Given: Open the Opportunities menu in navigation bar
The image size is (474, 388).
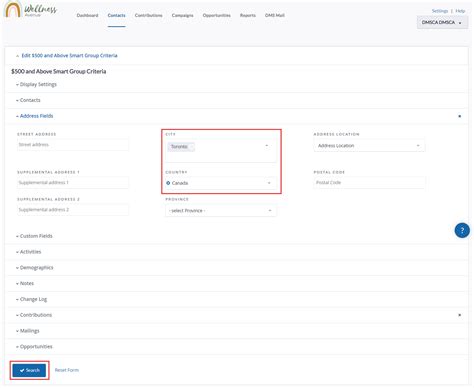Looking at the screenshot, I should (x=217, y=15).
